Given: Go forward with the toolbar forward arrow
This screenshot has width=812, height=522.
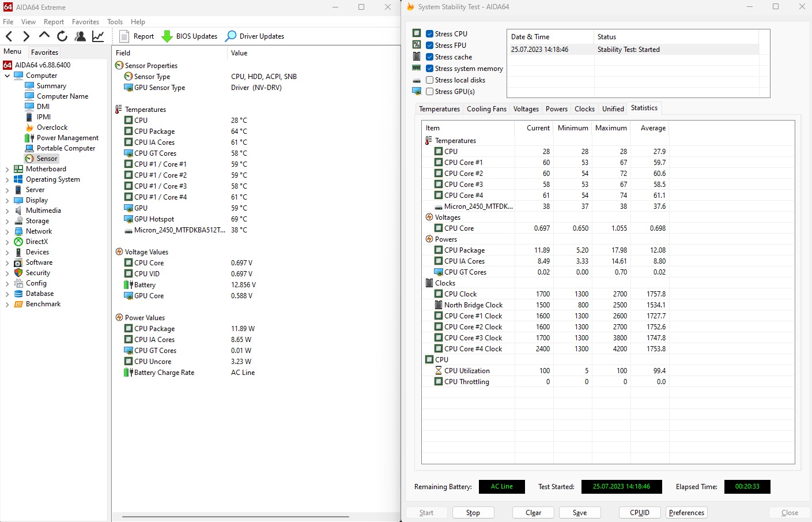Looking at the screenshot, I should point(26,36).
